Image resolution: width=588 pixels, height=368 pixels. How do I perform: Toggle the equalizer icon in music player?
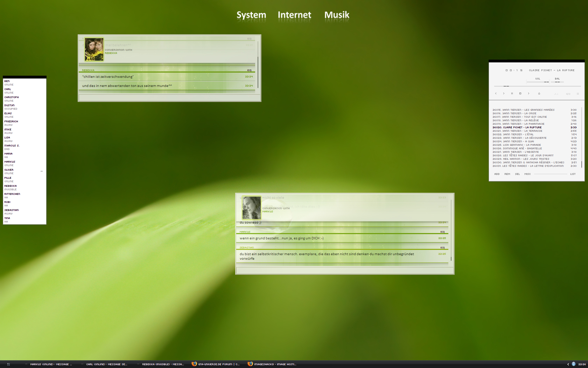(x=556, y=94)
